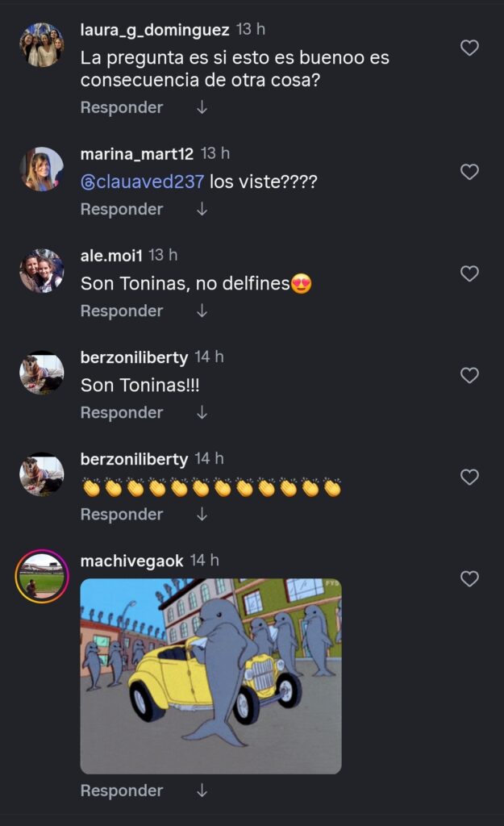
Task: Heart berzoniliberty's clapping emoji comment
Action: (469, 477)
